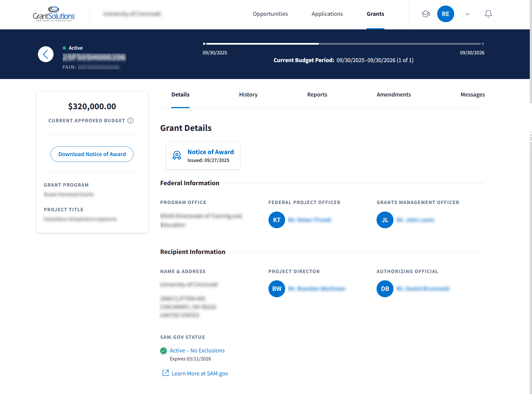Click the budget period progress bar
Viewport: 532px width, 394px height.
click(x=344, y=44)
